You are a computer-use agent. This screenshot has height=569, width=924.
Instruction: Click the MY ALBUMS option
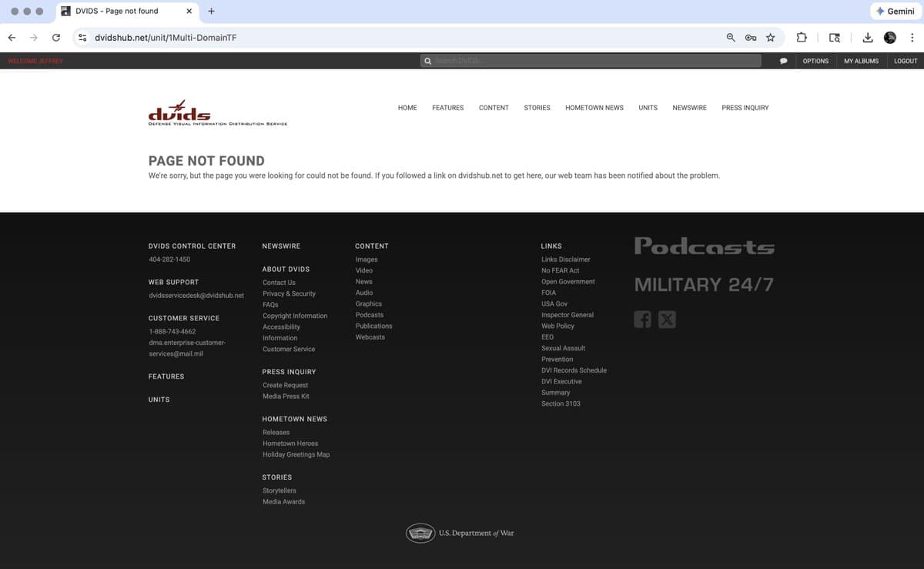tap(861, 61)
